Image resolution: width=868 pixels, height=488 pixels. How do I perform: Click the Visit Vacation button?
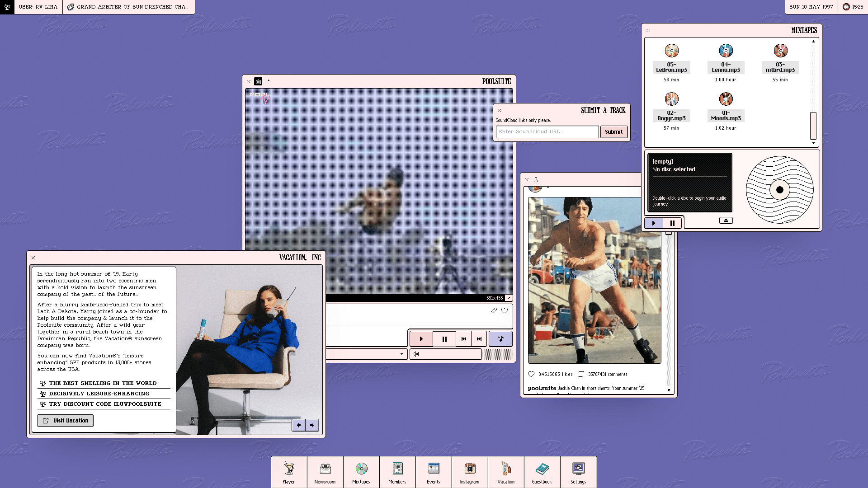click(x=66, y=421)
